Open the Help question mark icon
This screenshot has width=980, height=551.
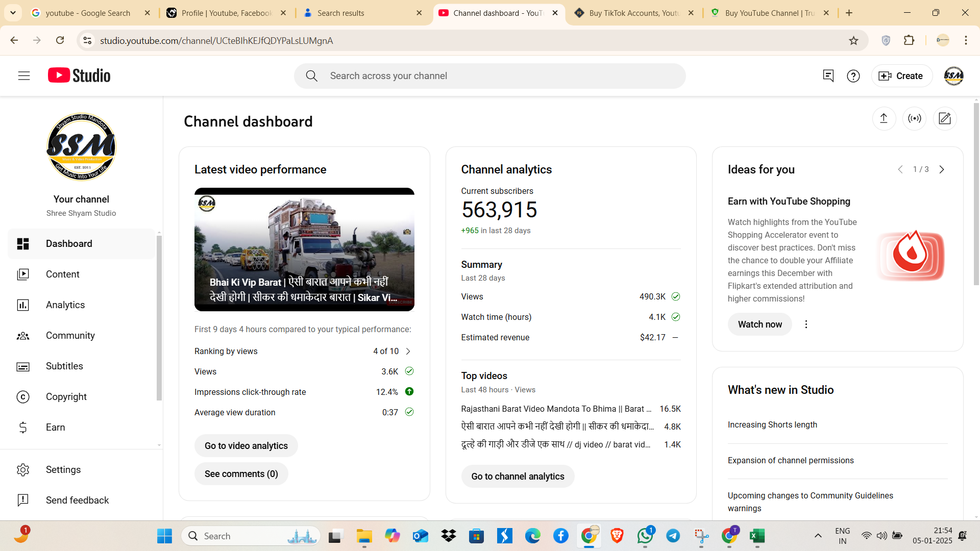tap(853, 76)
